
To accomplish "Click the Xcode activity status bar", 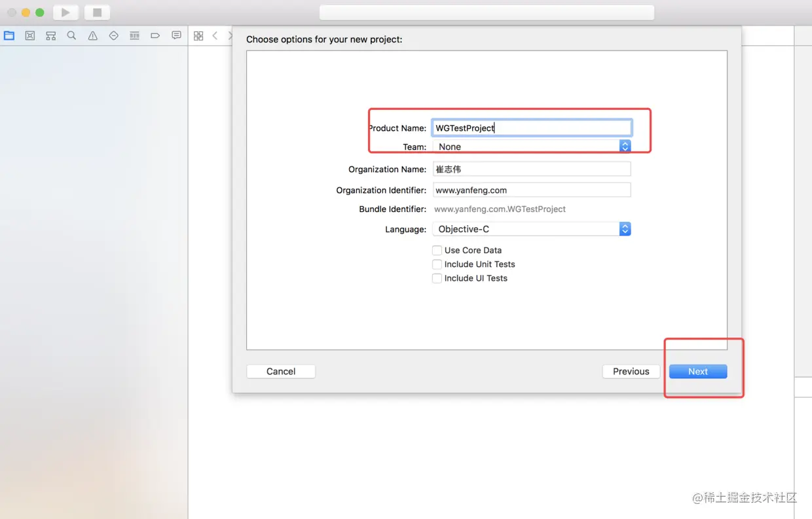I will (x=487, y=12).
